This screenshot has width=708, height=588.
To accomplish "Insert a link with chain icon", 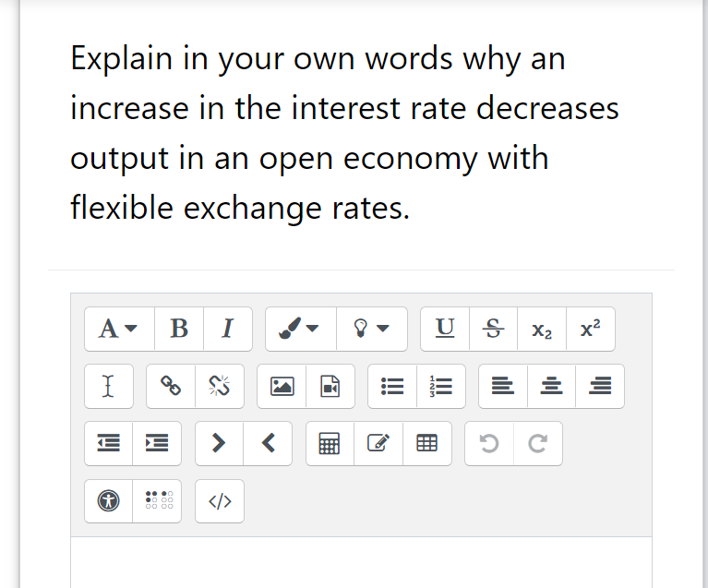I will click(171, 386).
